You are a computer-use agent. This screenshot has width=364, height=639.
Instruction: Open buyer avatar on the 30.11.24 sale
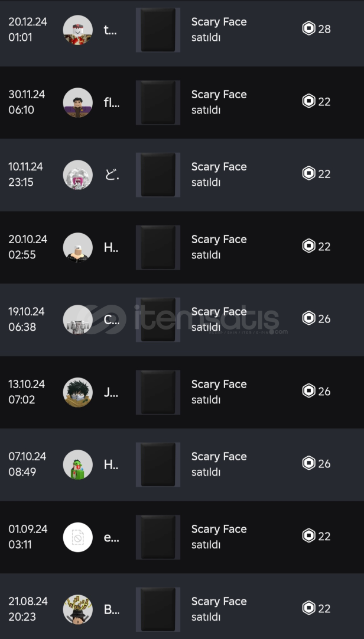pos(78,103)
